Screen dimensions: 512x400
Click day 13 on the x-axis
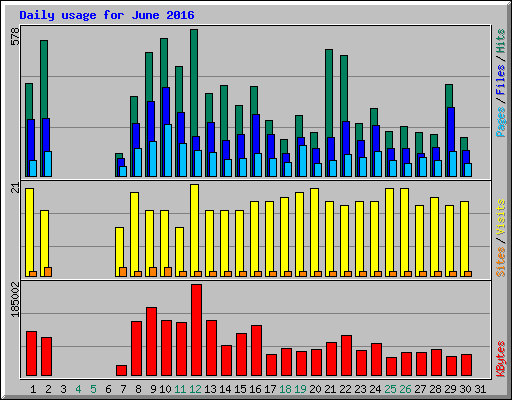pyautogui.click(x=210, y=389)
